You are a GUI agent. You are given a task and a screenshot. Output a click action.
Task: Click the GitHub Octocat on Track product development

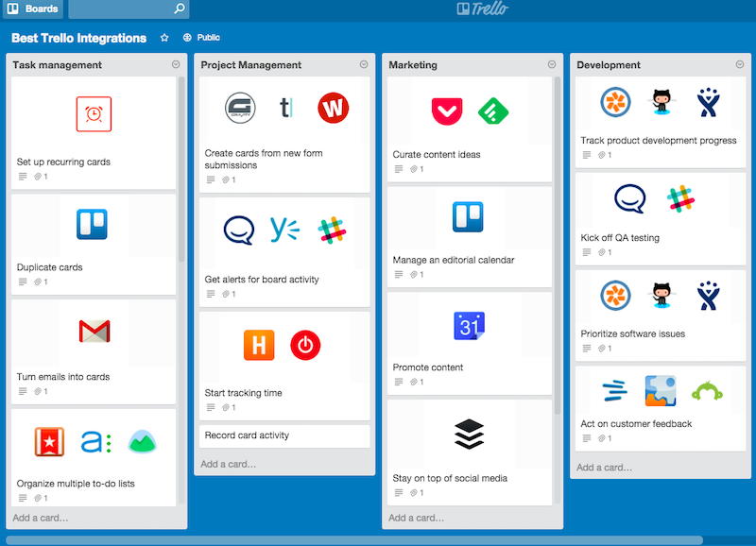[662, 102]
